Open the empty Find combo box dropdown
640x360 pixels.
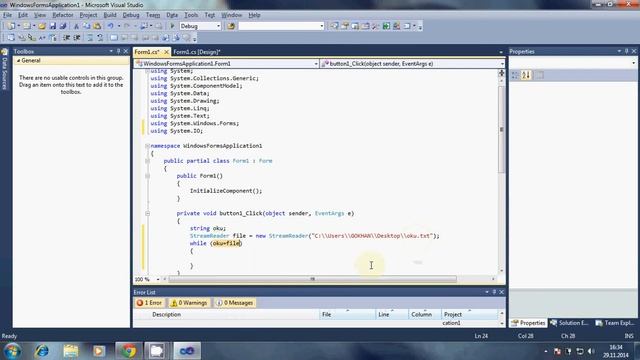(x=322, y=26)
